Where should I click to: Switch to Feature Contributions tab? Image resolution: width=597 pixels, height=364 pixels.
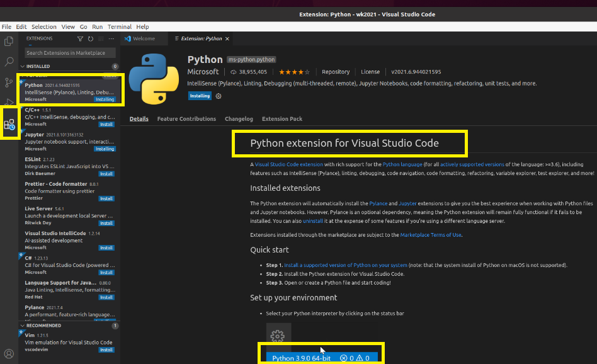186,119
